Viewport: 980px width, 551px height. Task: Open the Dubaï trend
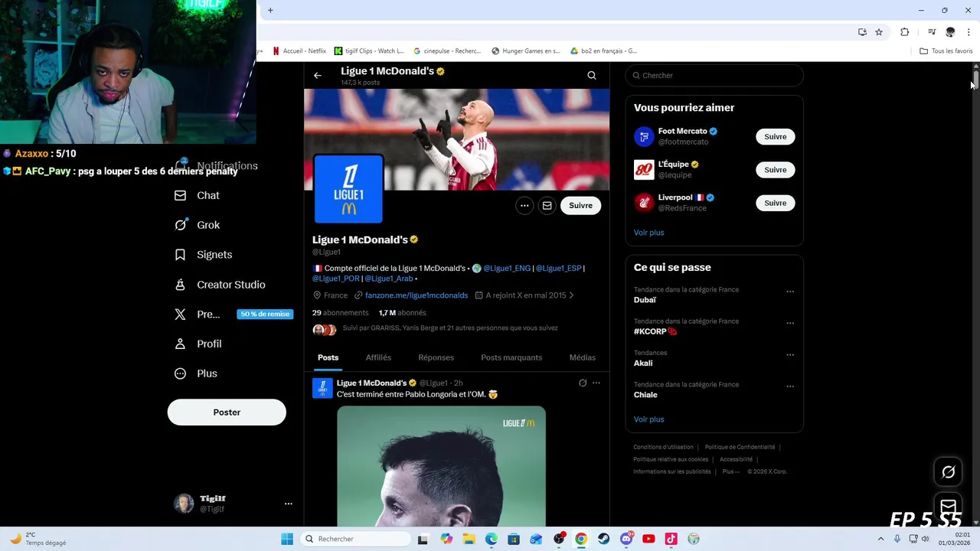(x=645, y=300)
